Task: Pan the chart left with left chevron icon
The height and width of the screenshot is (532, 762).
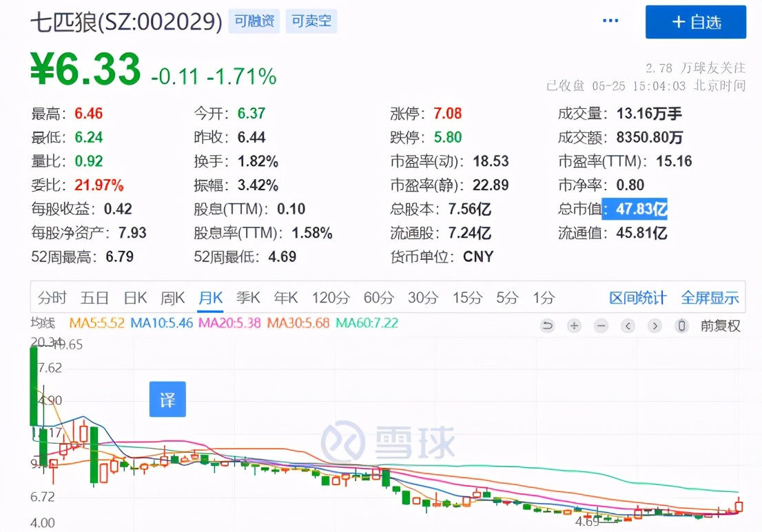Action: pyautogui.click(x=628, y=325)
